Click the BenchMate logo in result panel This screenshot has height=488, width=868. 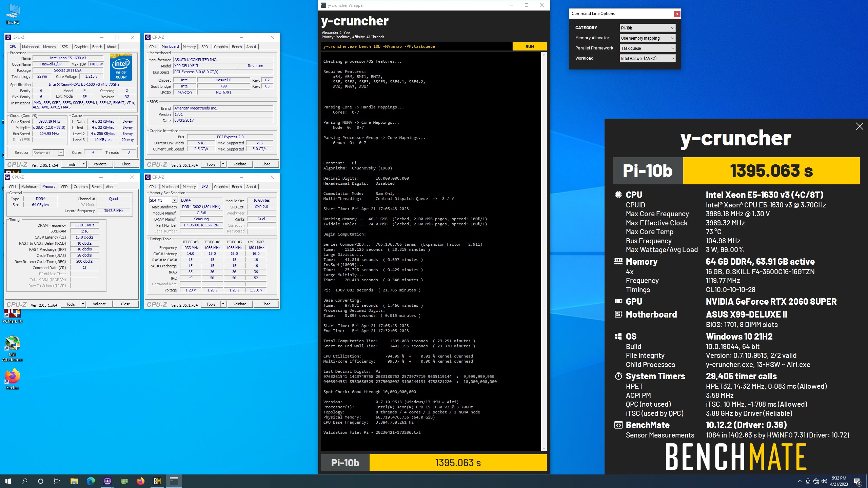coord(736,456)
